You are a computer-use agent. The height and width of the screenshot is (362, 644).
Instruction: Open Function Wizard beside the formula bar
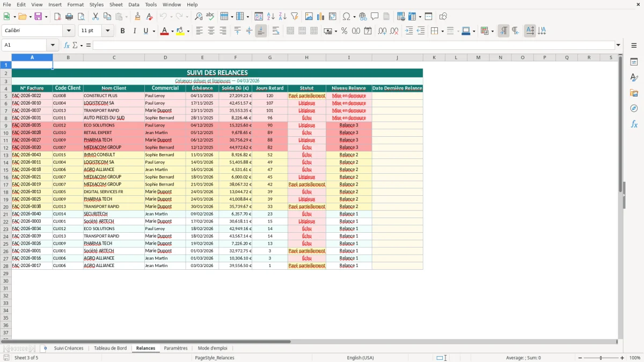tap(67, 45)
